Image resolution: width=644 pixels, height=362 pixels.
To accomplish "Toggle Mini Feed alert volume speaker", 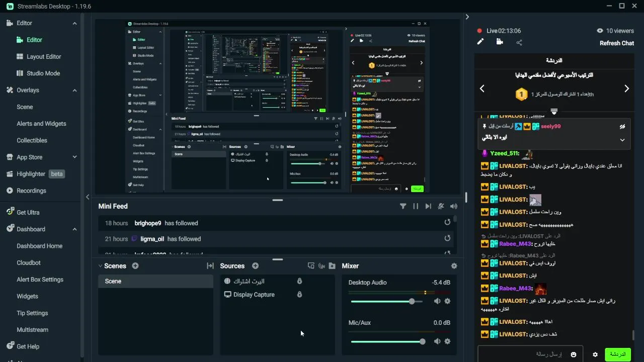I will click(x=454, y=206).
